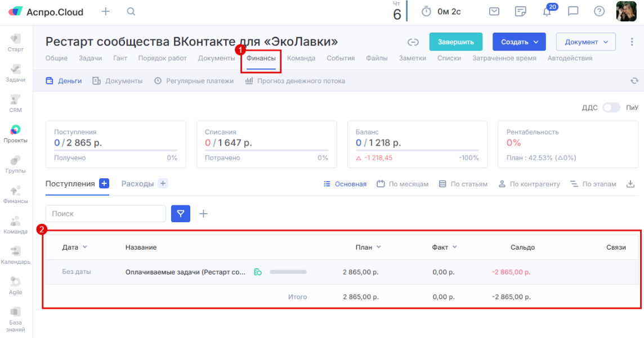
Task: Open the Документ dropdown button
Action: (587, 42)
